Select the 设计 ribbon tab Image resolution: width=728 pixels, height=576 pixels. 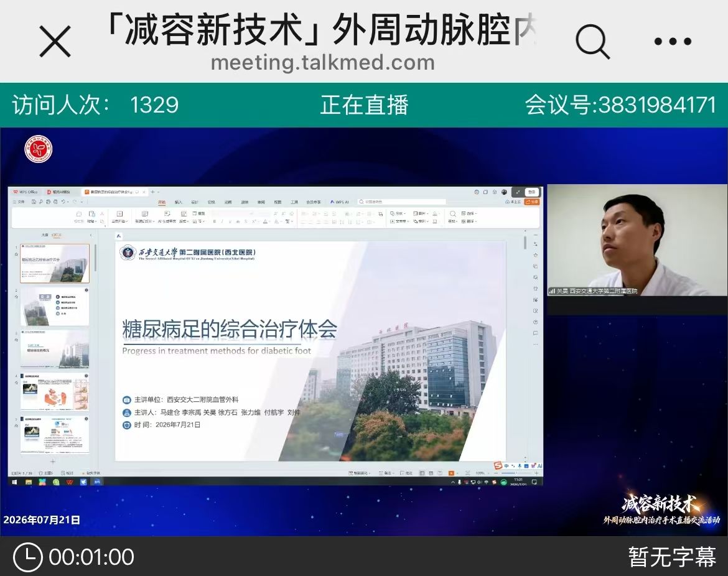(x=195, y=202)
